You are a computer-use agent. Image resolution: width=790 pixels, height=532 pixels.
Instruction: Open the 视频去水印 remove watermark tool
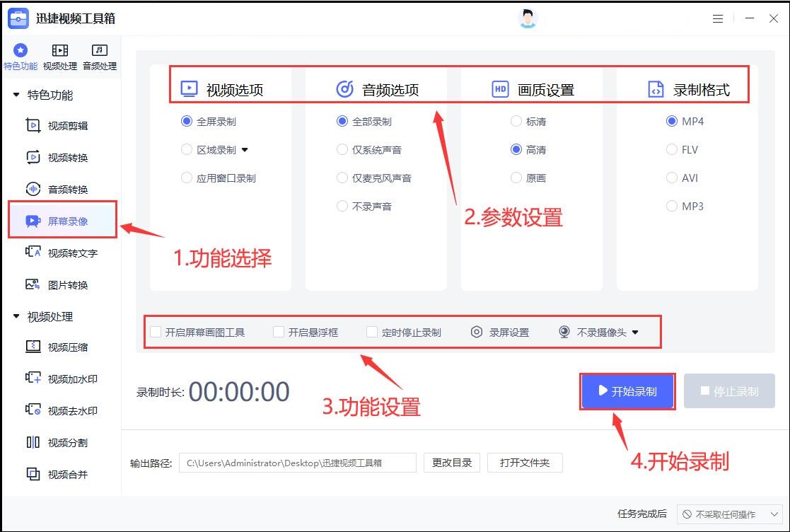click(x=62, y=410)
